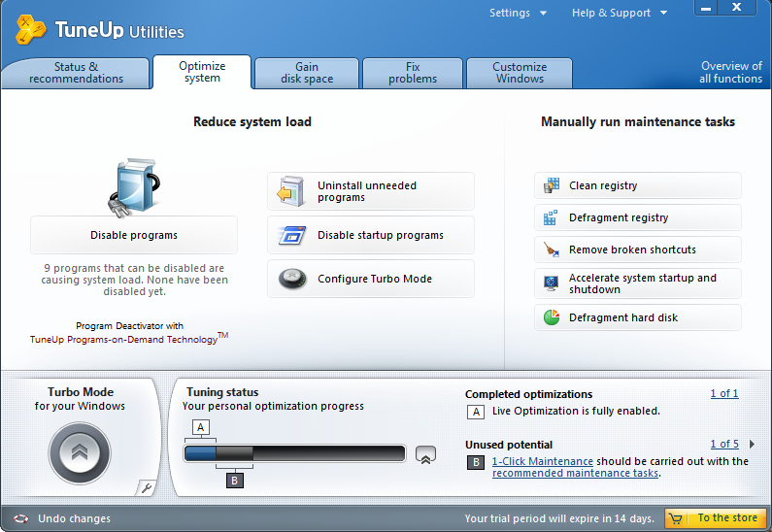Click the Disable programs button

(x=134, y=235)
